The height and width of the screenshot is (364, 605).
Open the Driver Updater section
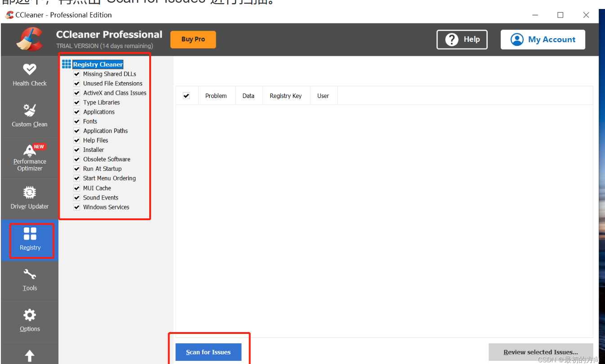(30, 198)
